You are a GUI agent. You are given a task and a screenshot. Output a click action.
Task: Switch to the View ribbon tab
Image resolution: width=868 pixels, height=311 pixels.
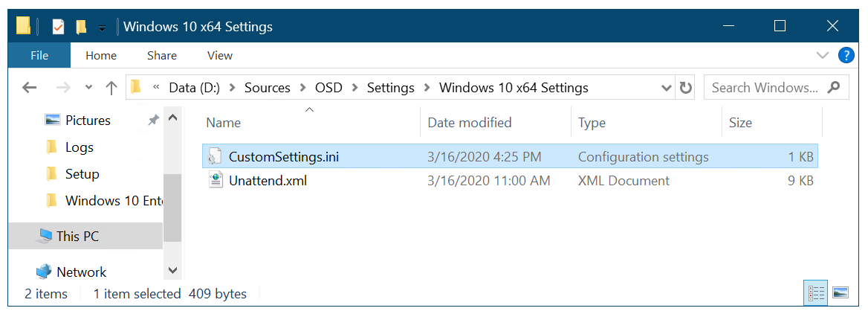coord(220,55)
